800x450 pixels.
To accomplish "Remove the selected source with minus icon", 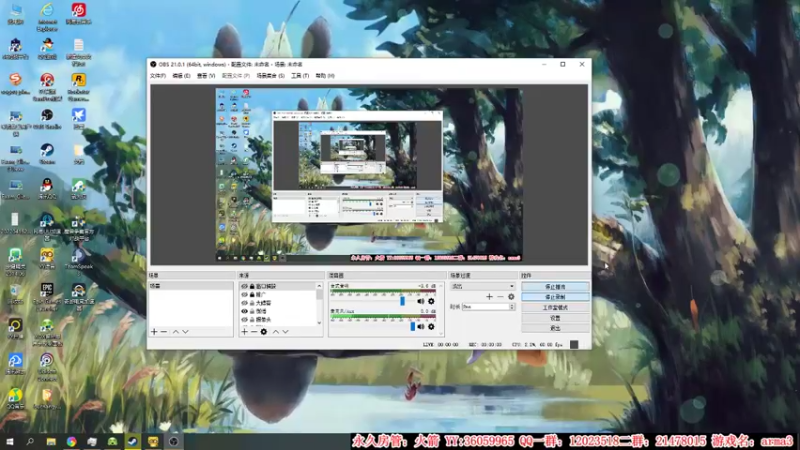I will pos(254,332).
